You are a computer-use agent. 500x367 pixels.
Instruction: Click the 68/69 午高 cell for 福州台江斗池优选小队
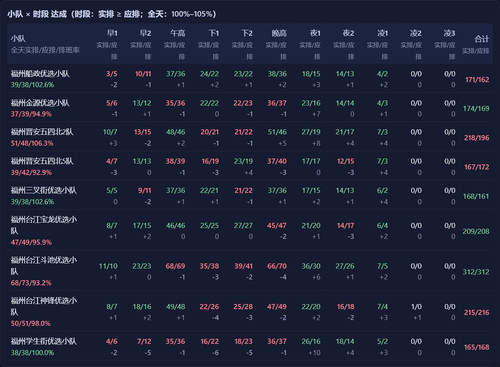[175, 266]
